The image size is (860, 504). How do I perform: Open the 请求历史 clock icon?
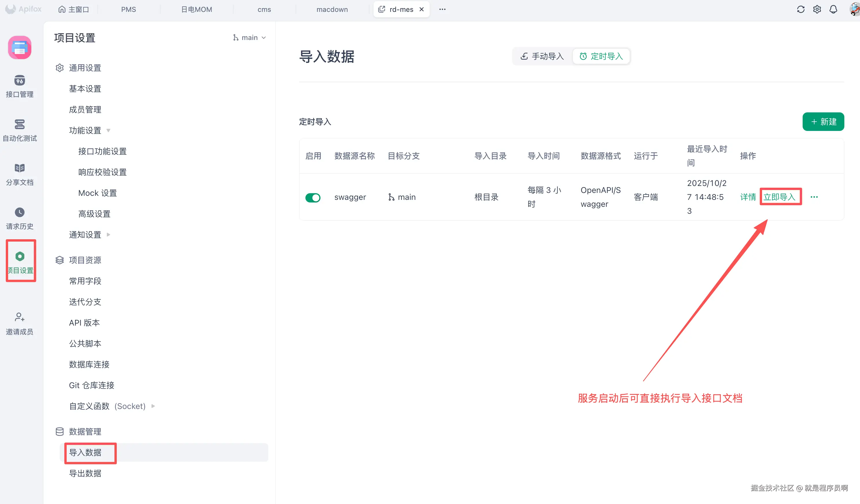pyautogui.click(x=19, y=212)
